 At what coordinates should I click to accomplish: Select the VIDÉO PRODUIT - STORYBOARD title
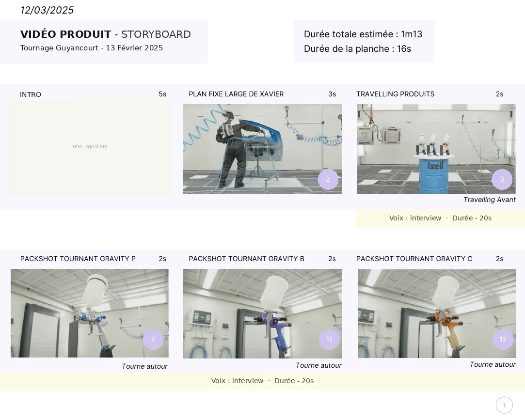coord(106,34)
